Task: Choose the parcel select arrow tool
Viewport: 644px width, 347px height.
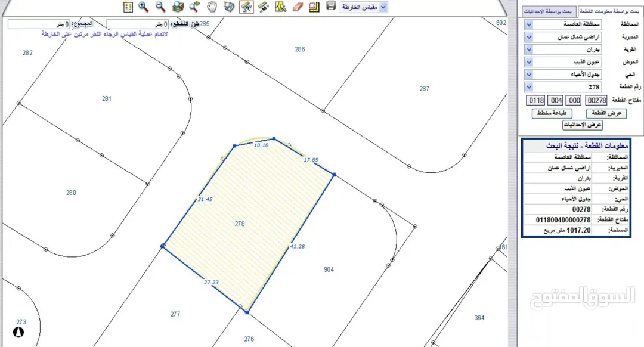Action: pos(280,7)
